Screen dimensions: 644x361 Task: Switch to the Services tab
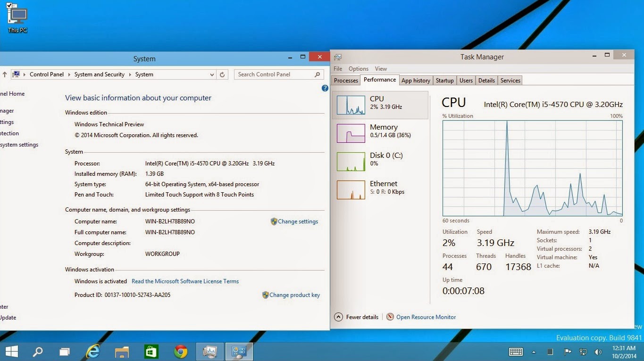tap(510, 81)
